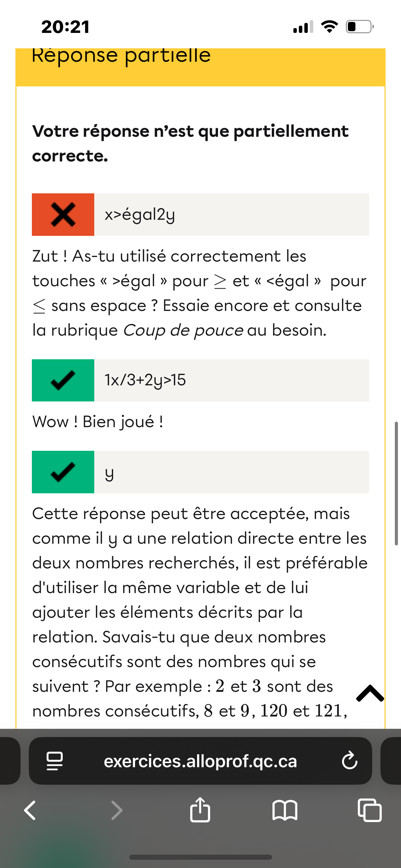The image size is (401, 868).
Task: Tap the page scrollbar on right edge
Action: pyautogui.click(x=396, y=483)
